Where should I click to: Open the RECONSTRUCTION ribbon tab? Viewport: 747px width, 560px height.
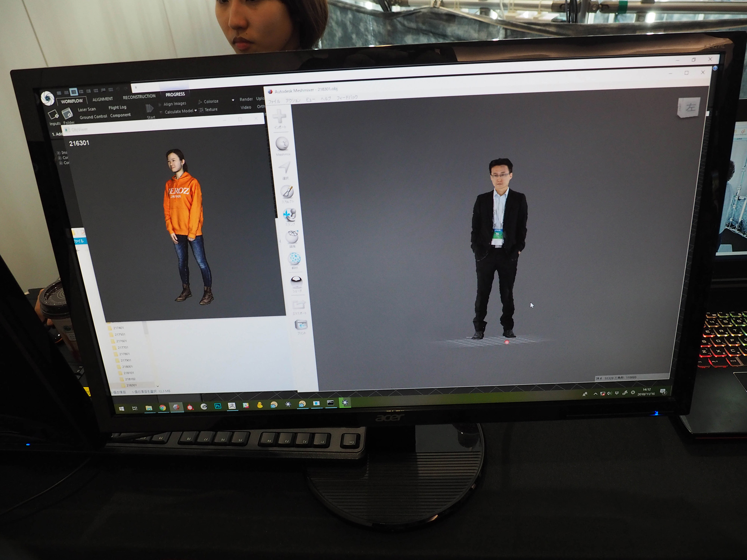pos(139,97)
